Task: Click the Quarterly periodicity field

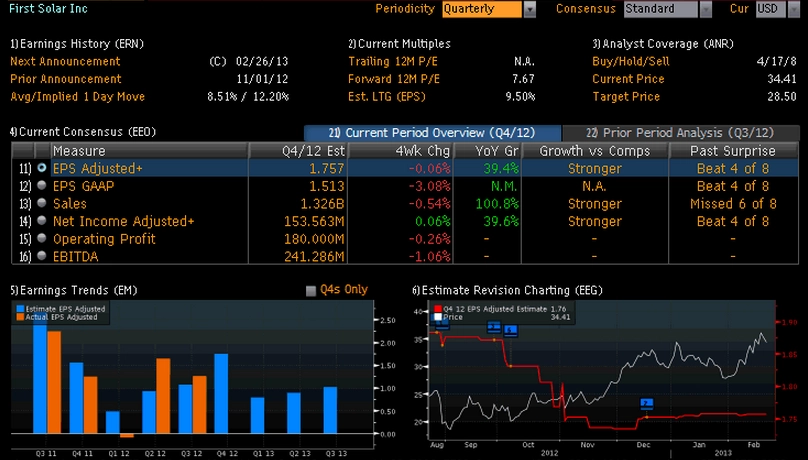Action: 482,9
